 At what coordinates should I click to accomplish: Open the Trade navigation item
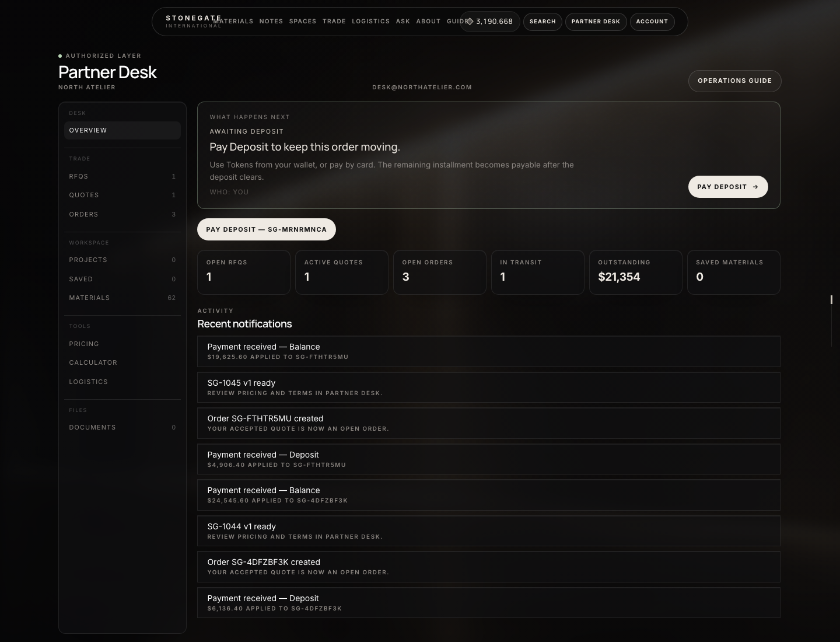tap(334, 21)
